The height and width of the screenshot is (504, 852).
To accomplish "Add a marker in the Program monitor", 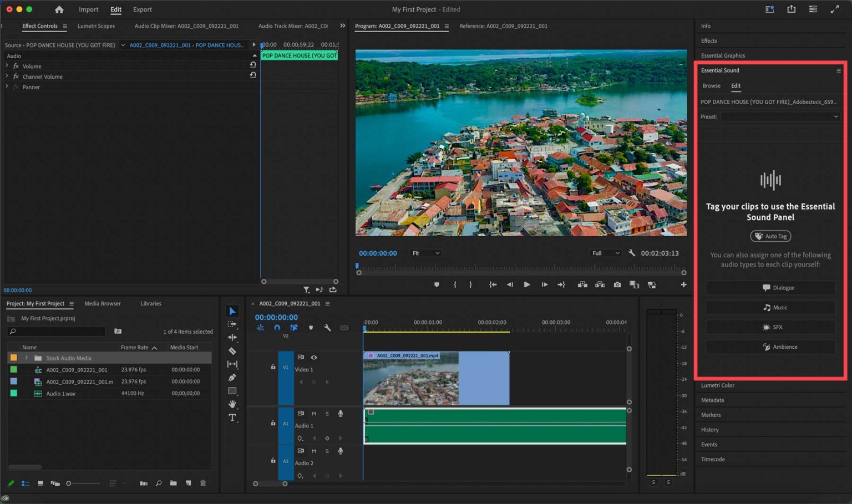I will [x=437, y=284].
